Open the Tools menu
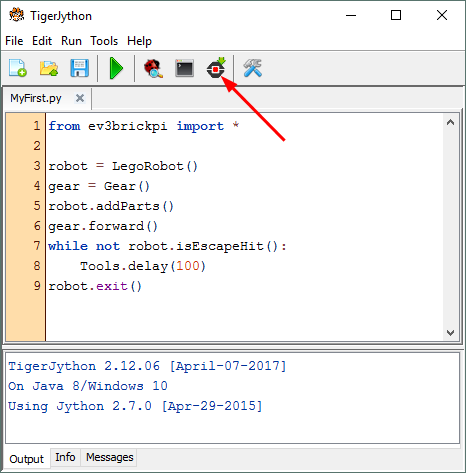The width and height of the screenshot is (466, 473). [104, 41]
